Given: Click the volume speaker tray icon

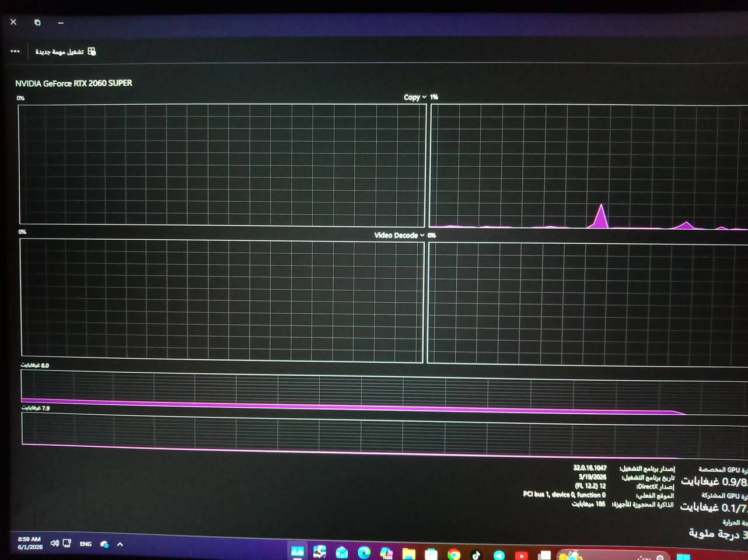Looking at the screenshot, I should coord(55,544).
